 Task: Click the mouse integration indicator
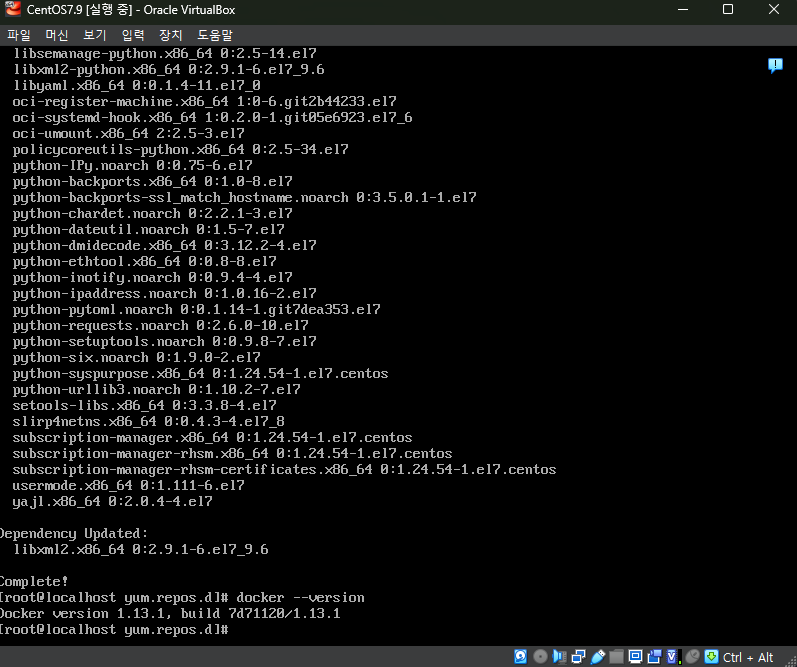coord(692,657)
